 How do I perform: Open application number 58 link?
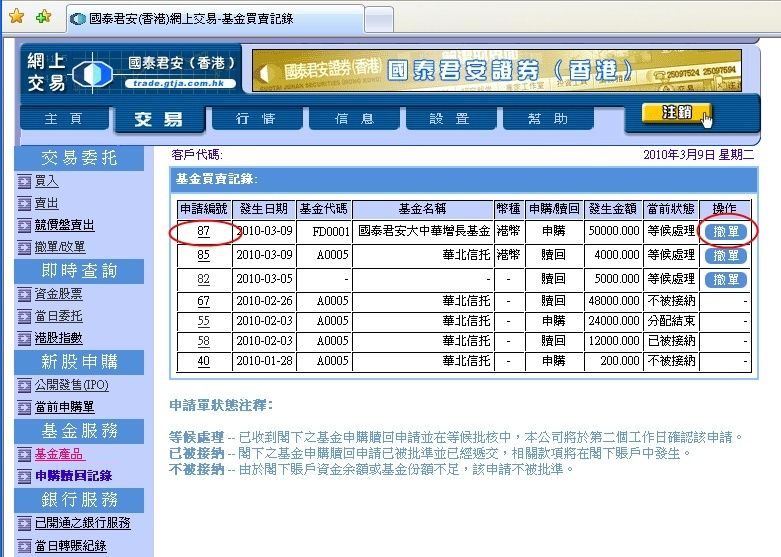coord(203,341)
